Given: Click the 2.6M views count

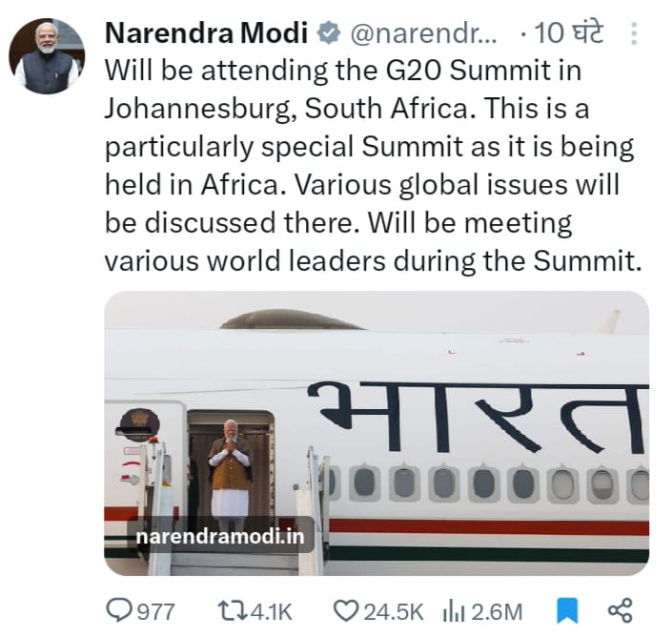Looking at the screenshot, I should tap(499, 610).
